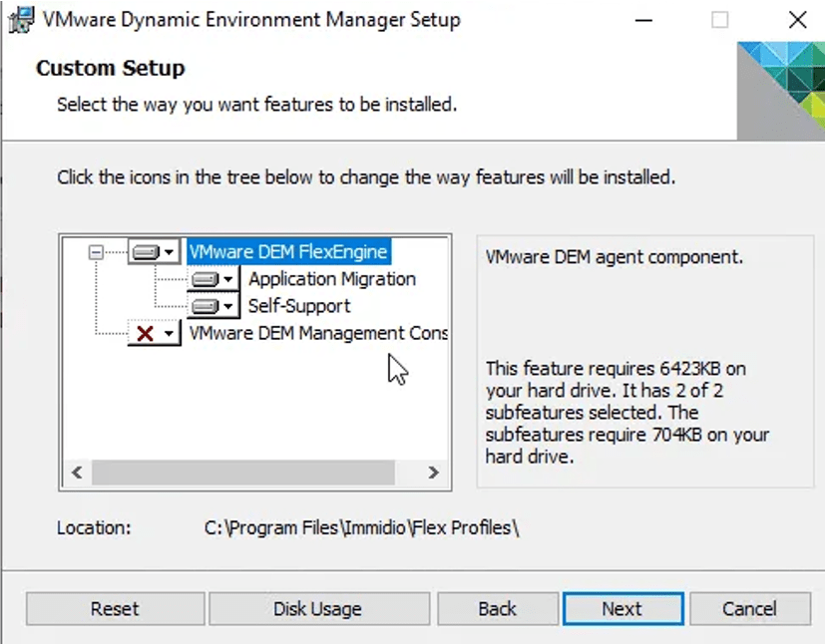Click the VMware DEM FlexEngine drive icon
This screenshot has width=826, height=644.
coord(146,252)
